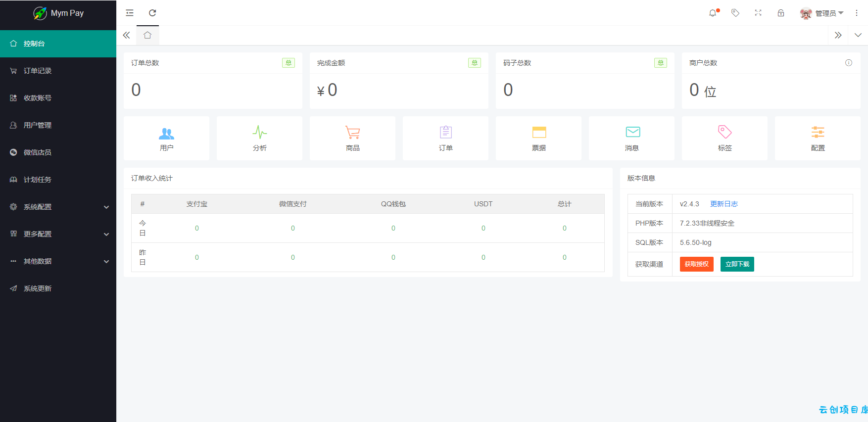Click the 总 badge on 完成金额 card

pos(475,63)
